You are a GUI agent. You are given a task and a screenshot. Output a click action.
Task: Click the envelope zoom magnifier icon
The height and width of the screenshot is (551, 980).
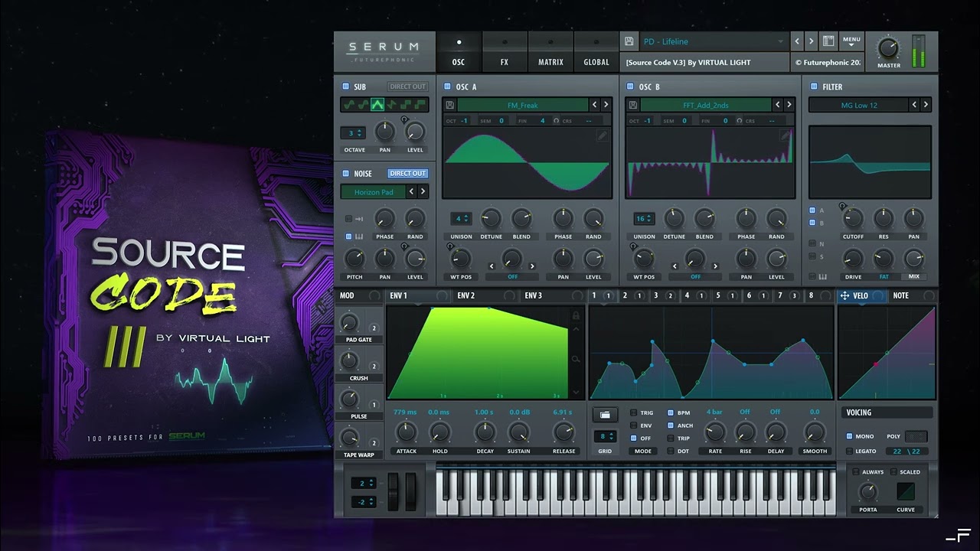(x=576, y=359)
